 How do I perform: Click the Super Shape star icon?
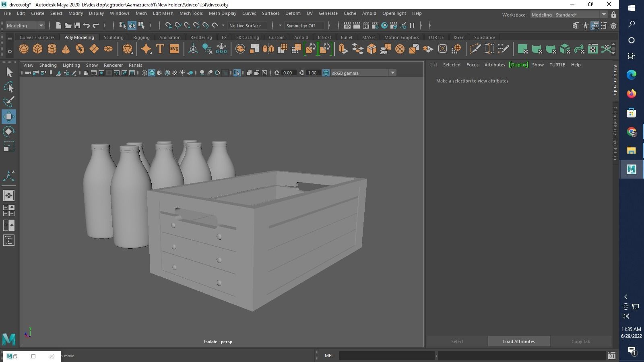click(x=146, y=49)
